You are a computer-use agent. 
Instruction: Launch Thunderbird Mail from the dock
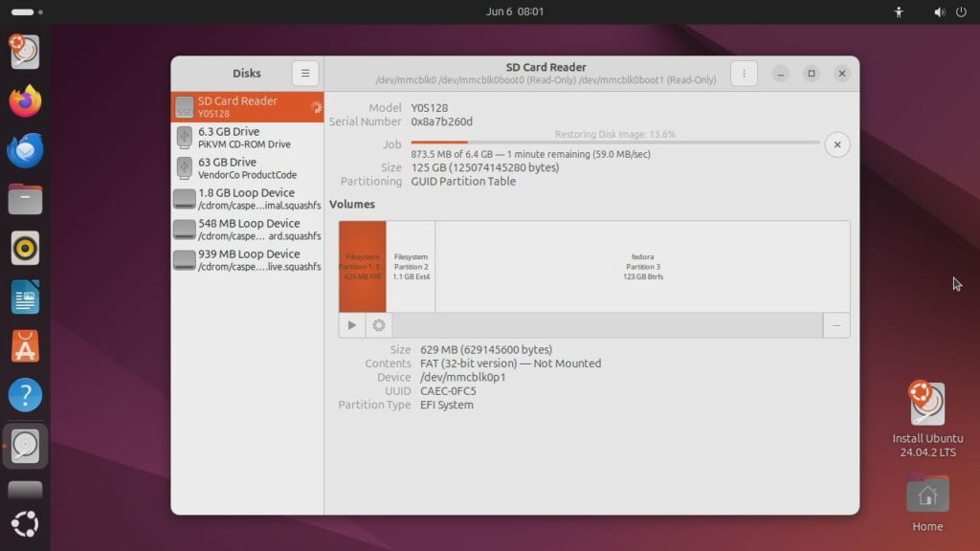26,150
